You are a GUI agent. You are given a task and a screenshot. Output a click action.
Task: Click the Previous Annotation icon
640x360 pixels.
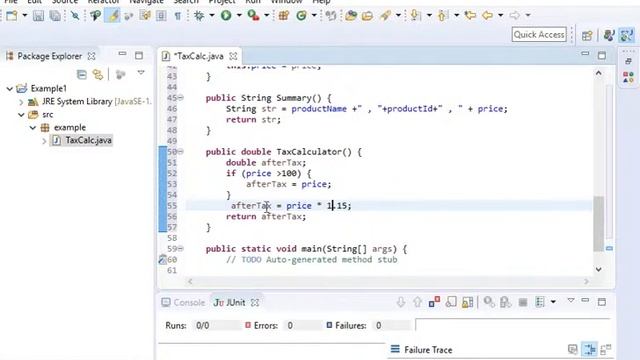[x=443, y=16]
